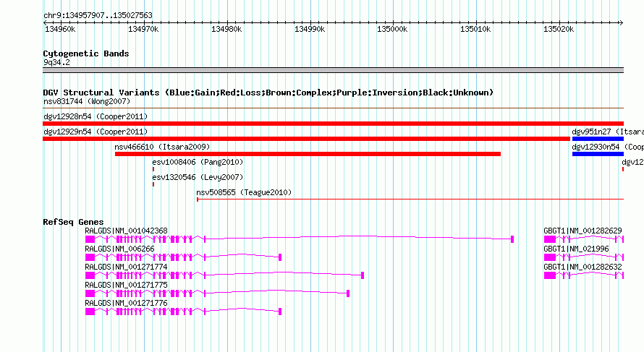644x352 pixels.
Task: Select transcript label GBGT1|NM_001282632
Action: point(582,267)
